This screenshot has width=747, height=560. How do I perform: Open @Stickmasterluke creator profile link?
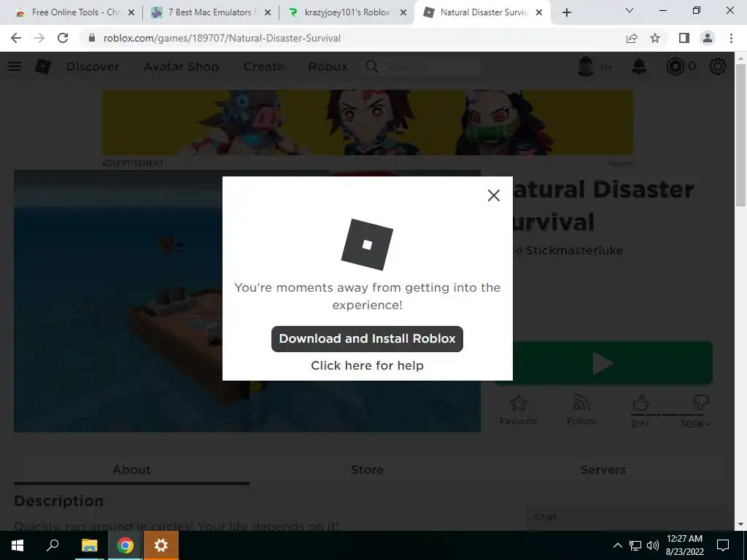tap(569, 251)
